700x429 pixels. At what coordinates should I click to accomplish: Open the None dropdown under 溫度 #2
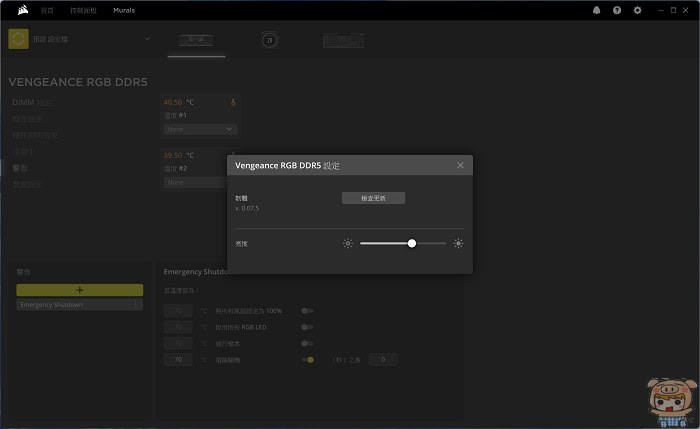[x=196, y=183]
